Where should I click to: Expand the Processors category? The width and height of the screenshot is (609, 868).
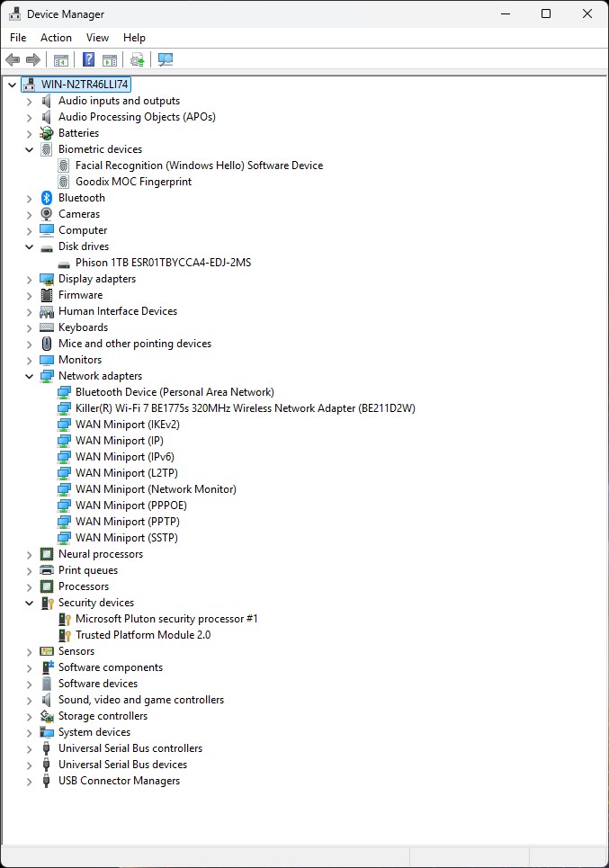point(30,586)
